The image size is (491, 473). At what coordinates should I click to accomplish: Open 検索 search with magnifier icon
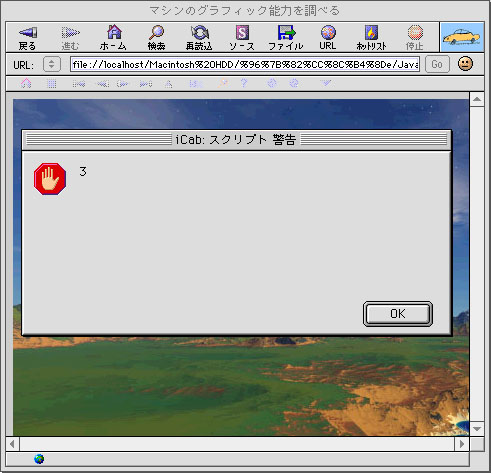point(156,32)
